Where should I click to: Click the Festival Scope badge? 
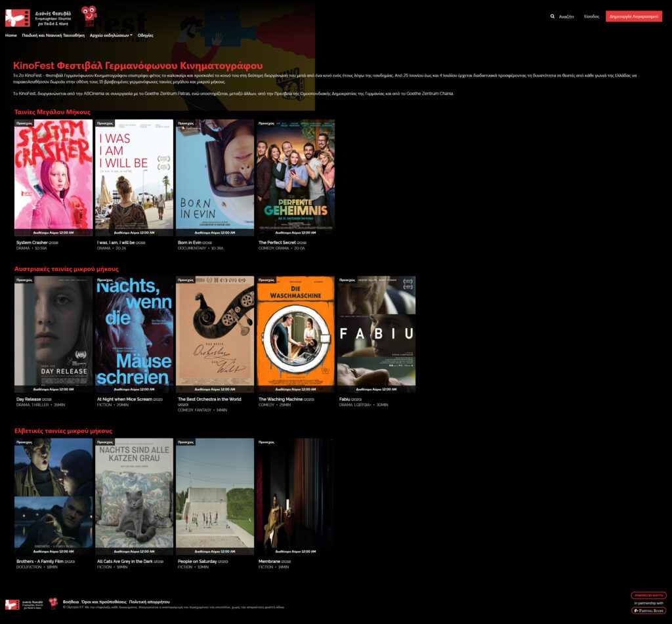click(x=649, y=610)
